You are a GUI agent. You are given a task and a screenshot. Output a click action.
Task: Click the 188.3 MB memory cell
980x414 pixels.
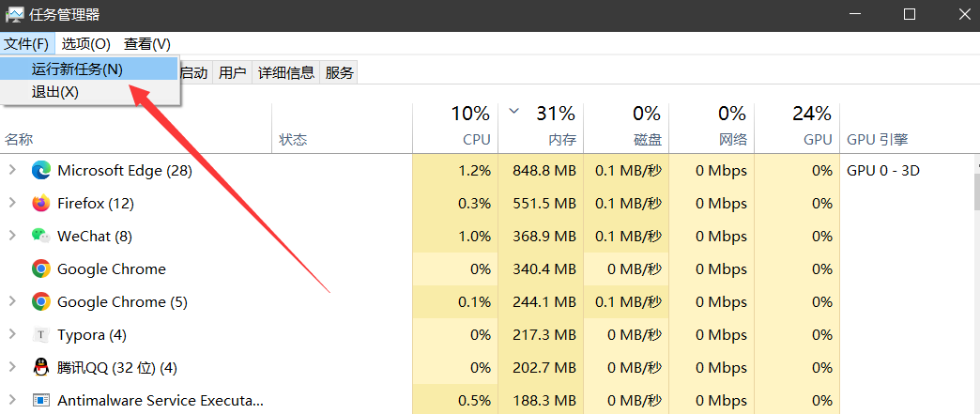tap(542, 400)
